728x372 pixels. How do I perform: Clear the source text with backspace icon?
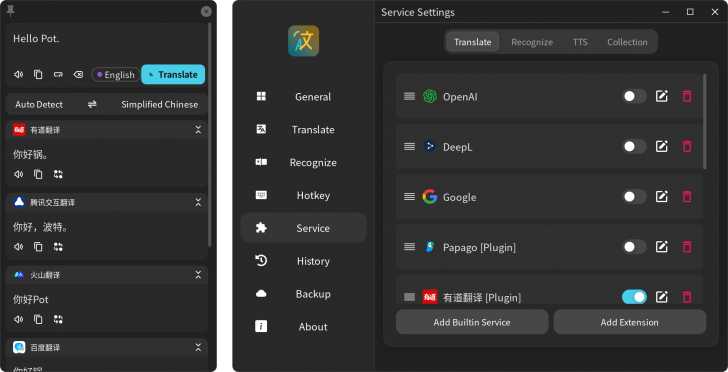[x=78, y=74]
